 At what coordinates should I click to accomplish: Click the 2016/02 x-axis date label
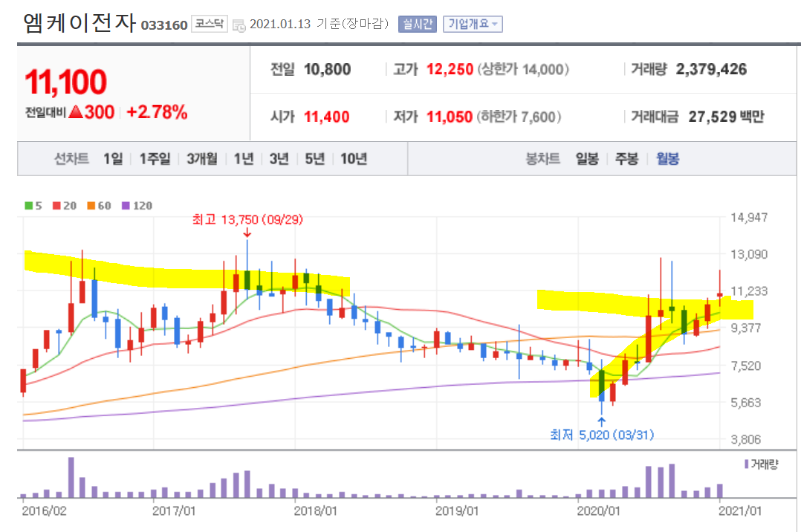click(x=44, y=511)
